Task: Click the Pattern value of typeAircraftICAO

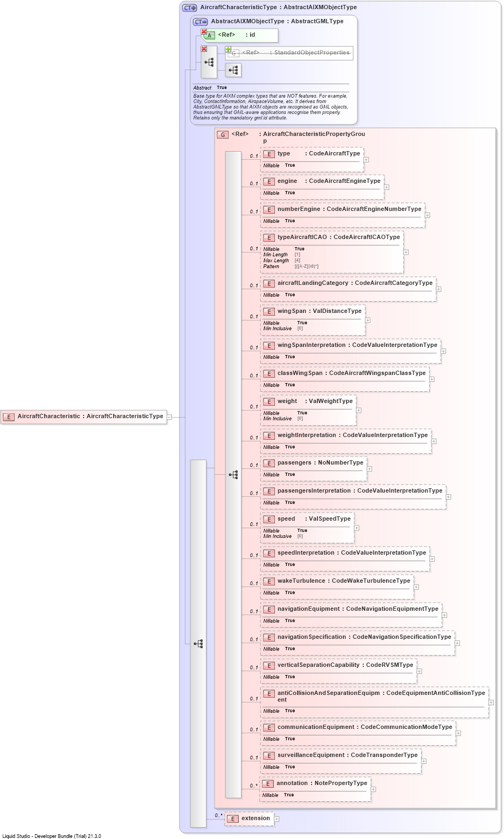Action: click(x=307, y=267)
